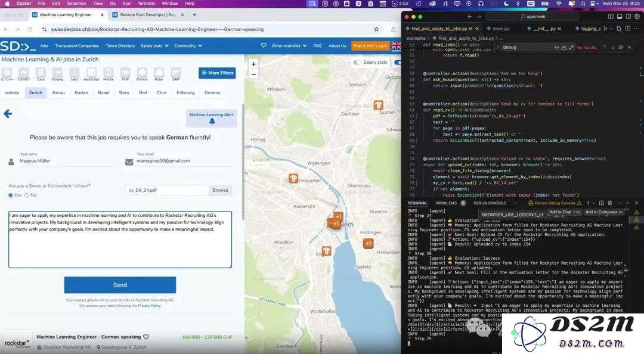Select the Java technology filter icon

pos(75,74)
